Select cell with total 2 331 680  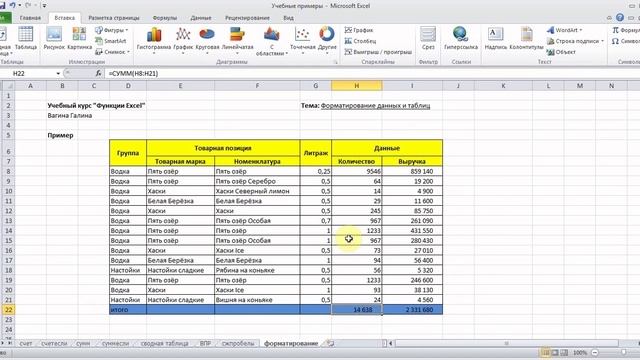pyautogui.click(x=412, y=310)
